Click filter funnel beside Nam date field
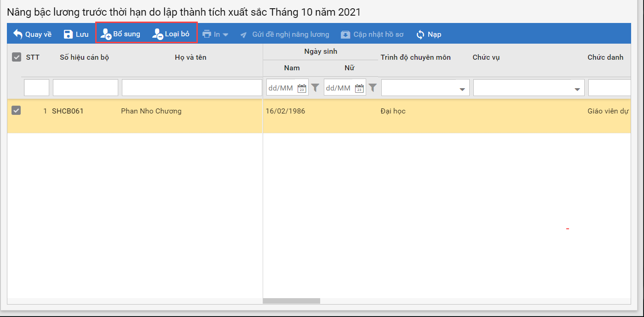 pyautogui.click(x=315, y=88)
